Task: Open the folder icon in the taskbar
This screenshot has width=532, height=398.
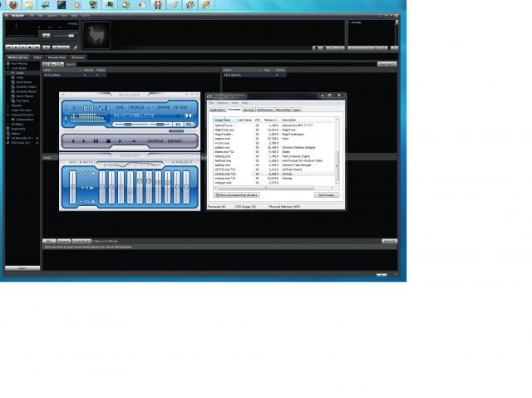Action: point(29,5)
